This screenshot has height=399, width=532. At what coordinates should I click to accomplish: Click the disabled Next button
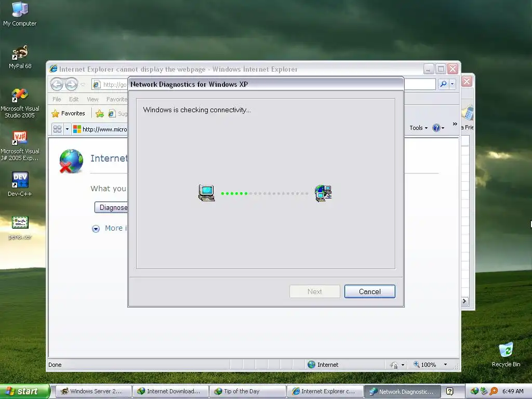[x=314, y=291]
